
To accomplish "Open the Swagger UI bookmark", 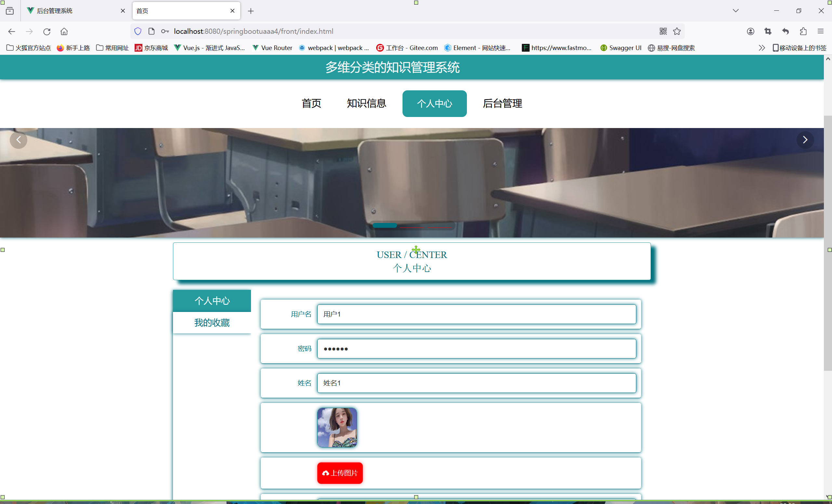I will pos(621,48).
